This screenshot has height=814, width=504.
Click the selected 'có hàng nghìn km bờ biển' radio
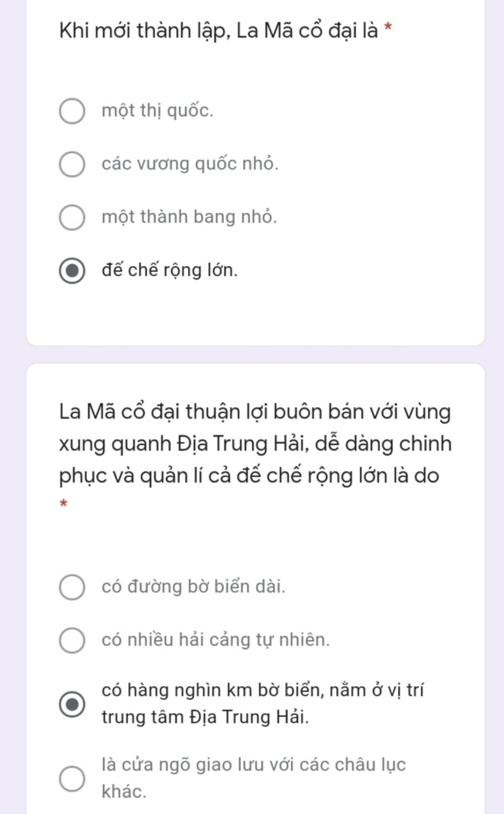click(x=72, y=704)
